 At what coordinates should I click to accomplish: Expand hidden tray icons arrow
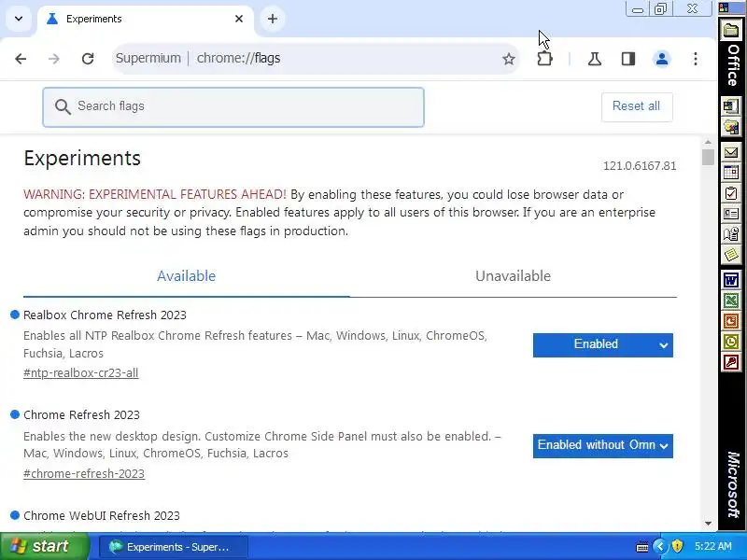pyautogui.click(x=660, y=546)
